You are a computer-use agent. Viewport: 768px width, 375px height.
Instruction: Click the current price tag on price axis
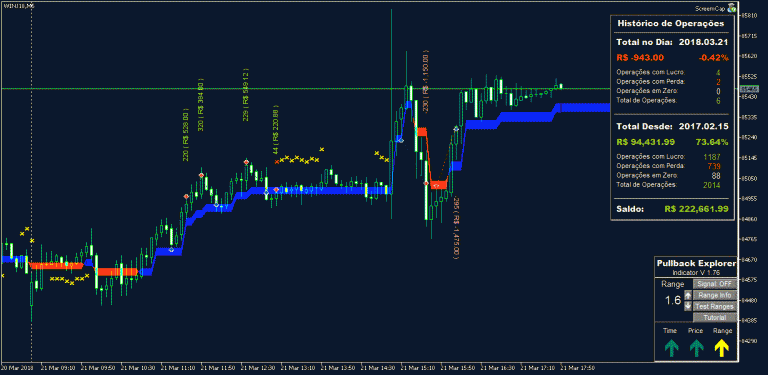(748, 89)
